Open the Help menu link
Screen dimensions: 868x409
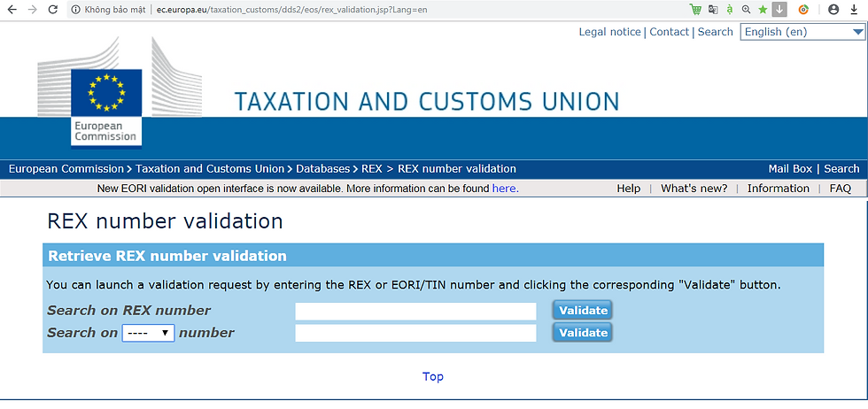628,189
